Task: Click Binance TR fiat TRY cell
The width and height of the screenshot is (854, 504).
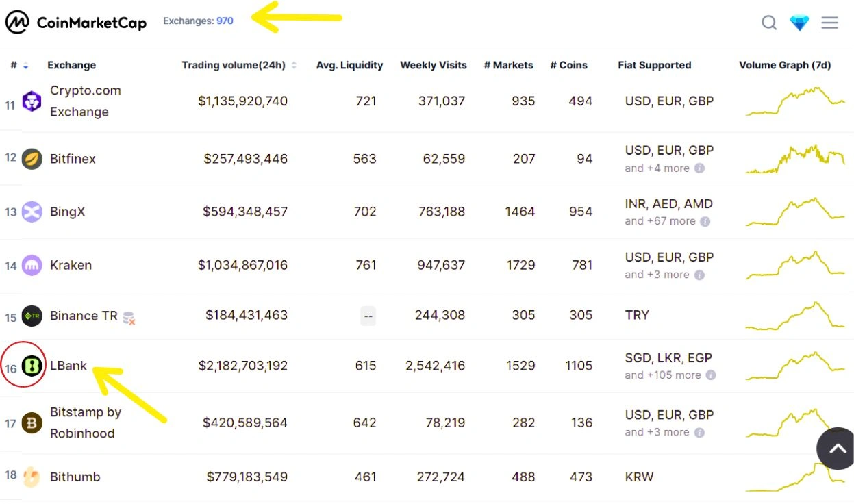Action: (637, 316)
